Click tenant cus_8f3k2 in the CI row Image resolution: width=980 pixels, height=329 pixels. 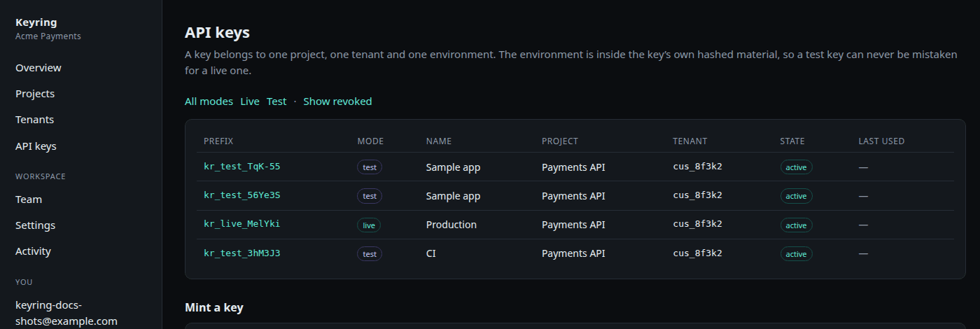tap(698, 253)
